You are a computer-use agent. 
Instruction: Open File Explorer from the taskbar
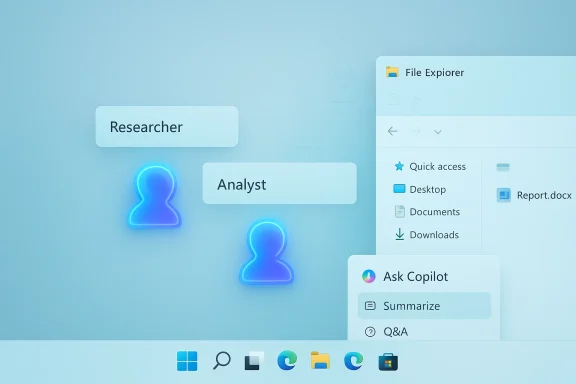point(320,360)
